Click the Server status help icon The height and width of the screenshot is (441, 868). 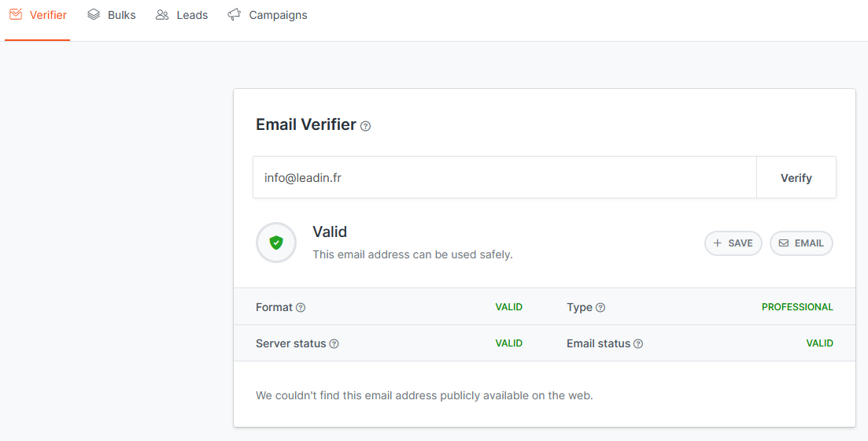click(x=334, y=344)
